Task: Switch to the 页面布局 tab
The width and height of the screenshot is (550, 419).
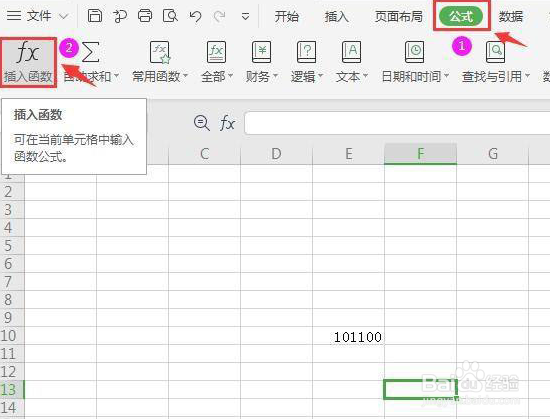Action: point(398,16)
